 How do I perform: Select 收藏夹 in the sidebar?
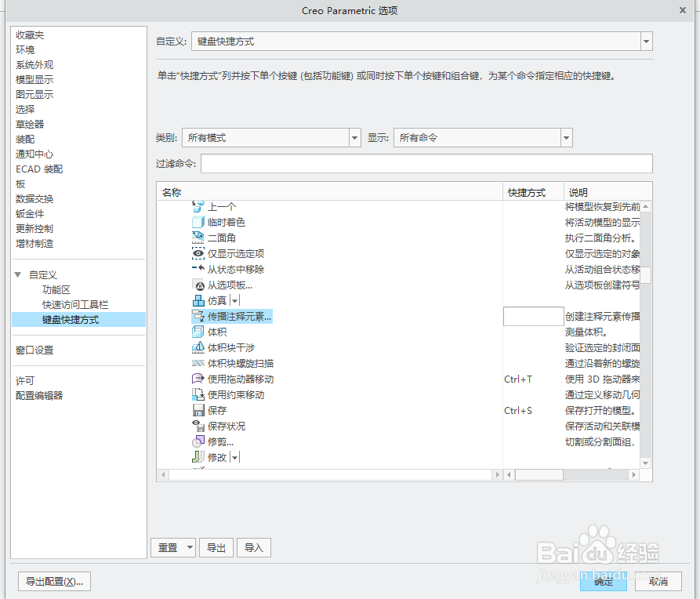coord(30,34)
